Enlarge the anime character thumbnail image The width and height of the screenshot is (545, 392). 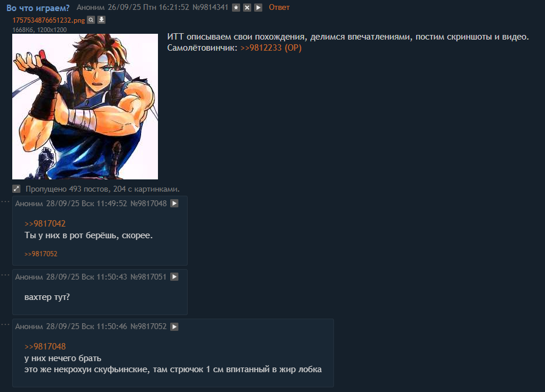[x=85, y=107]
